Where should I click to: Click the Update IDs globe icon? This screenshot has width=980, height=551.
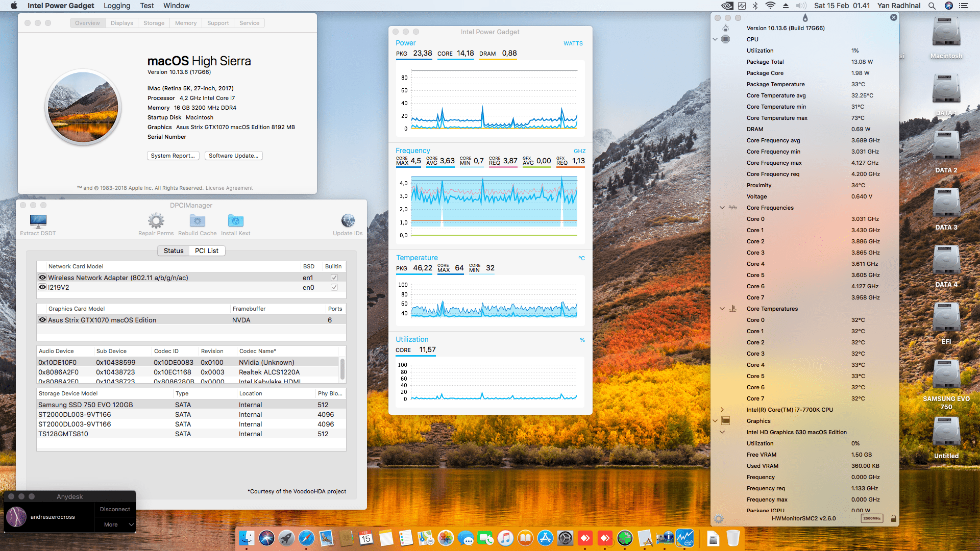coord(348,221)
